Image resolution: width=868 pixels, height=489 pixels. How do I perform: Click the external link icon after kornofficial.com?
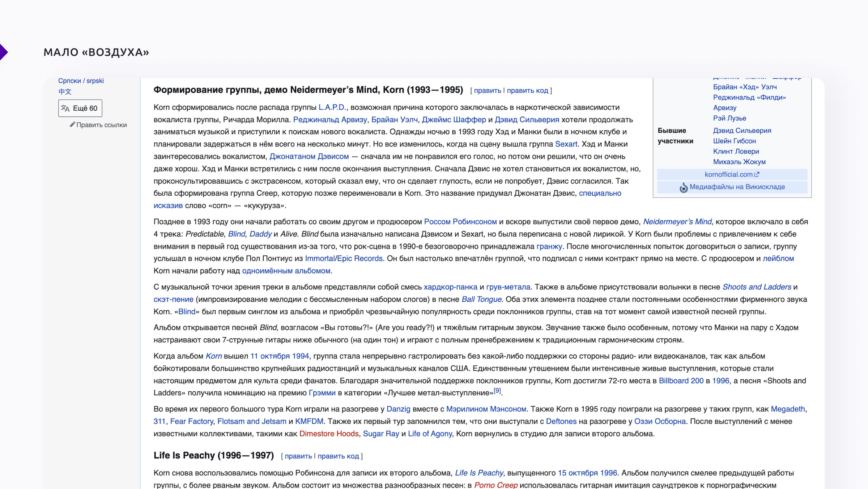(757, 174)
